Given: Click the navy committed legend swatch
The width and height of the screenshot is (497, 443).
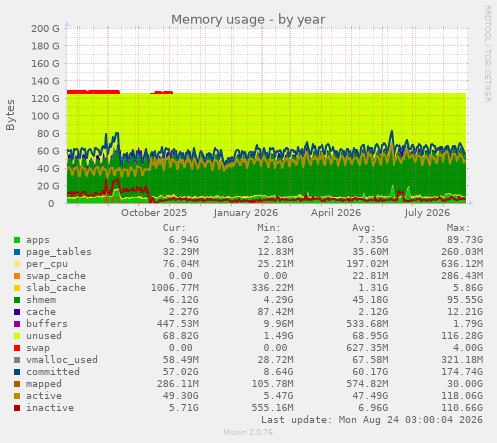Looking at the screenshot, I should click(17, 372).
